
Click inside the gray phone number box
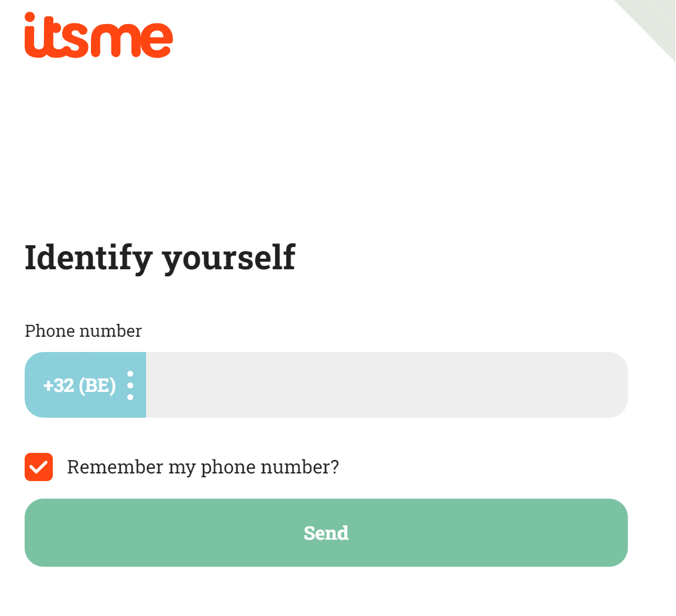coord(386,385)
